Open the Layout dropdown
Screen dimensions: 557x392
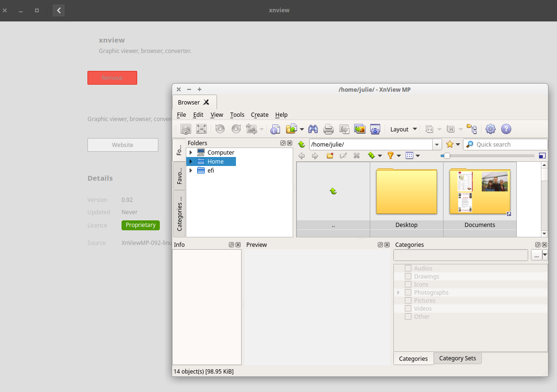(403, 129)
